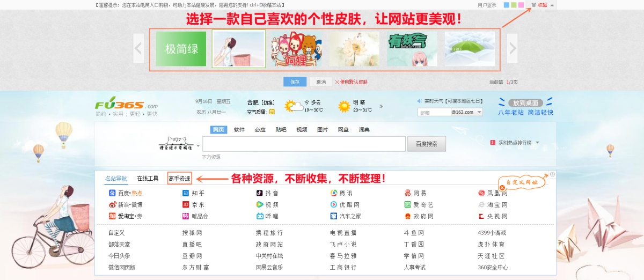Collapse the skin panel with 收起

542,5
